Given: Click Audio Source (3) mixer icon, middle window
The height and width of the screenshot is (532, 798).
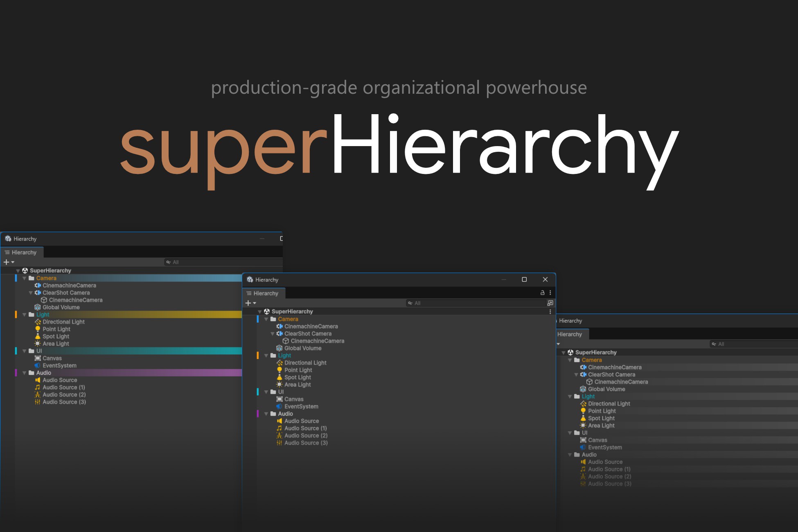Looking at the screenshot, I should click(279, 443).
